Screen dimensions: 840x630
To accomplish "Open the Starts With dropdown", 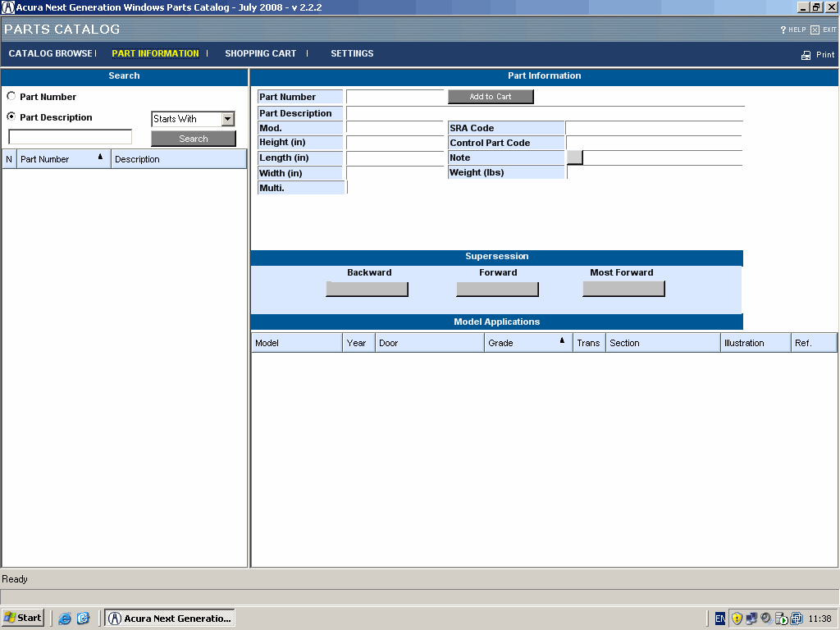I will point(228,119).
